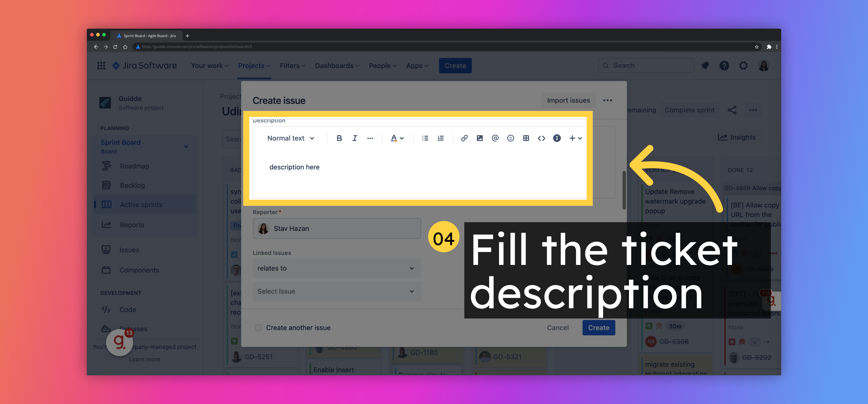Click the emoji insert icon
This screenshot has width=868, height=404.
[509, 138]
